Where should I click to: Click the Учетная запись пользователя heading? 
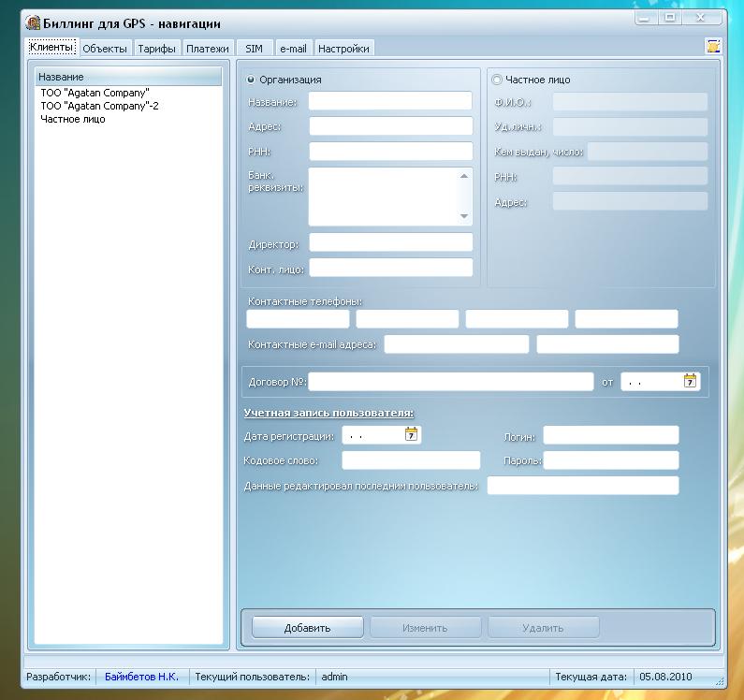pyautogui.click(x=328, y=413)
